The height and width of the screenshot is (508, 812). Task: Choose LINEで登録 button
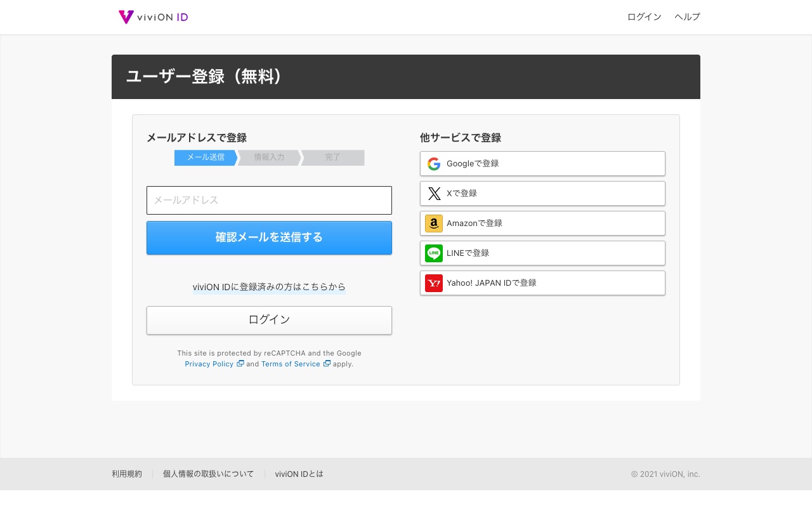point(542,253)
